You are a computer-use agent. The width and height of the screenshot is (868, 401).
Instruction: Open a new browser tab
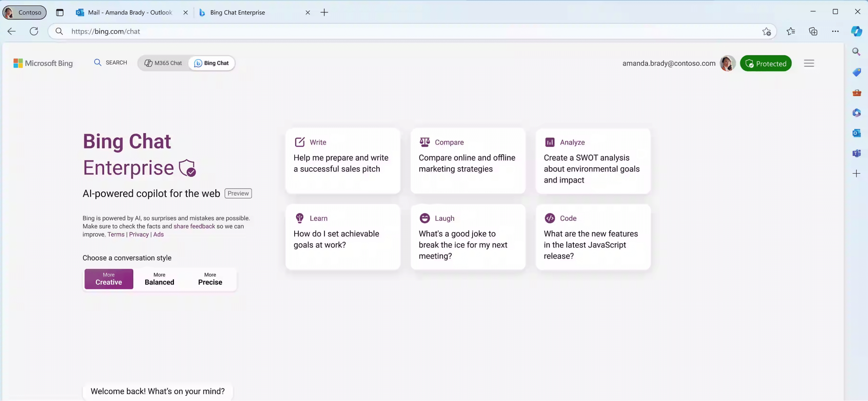coord(324,13)
